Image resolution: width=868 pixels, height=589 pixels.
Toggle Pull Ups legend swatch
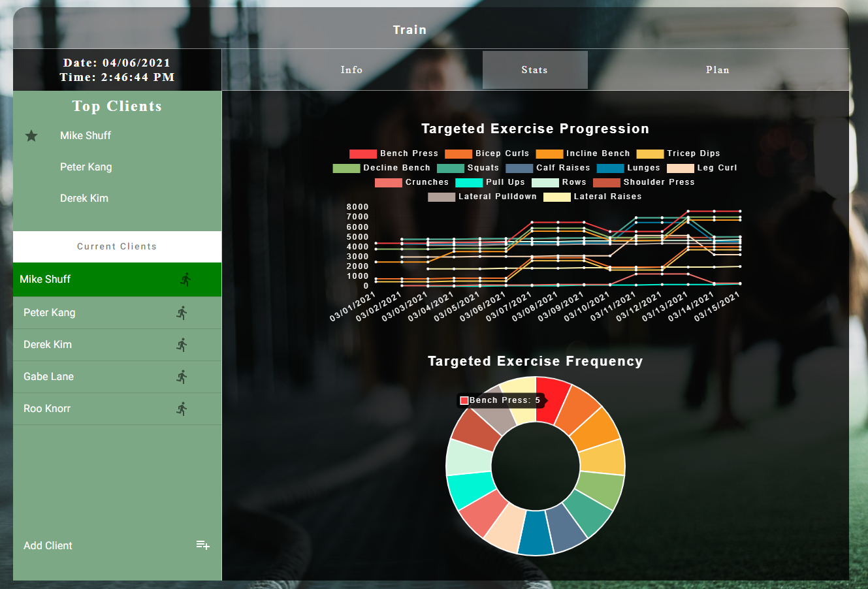coord(469,183)
